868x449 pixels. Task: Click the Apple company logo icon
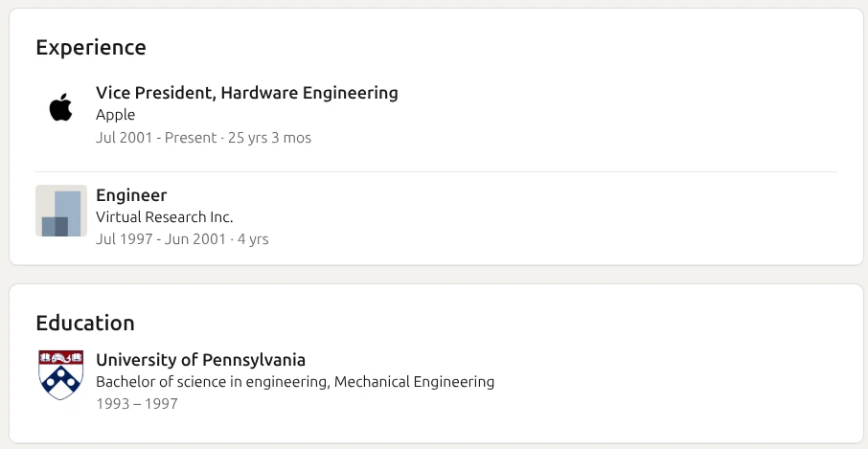[x=61, y=107]
